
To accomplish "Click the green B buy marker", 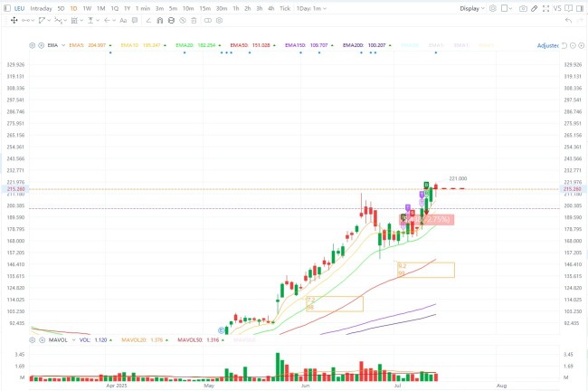I will click(x=426, y=185).
